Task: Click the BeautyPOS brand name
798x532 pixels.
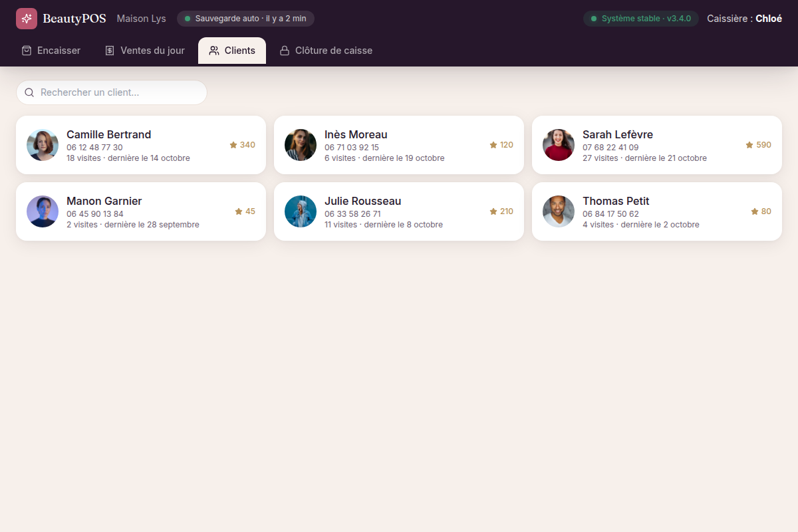Action: [74, 19]
